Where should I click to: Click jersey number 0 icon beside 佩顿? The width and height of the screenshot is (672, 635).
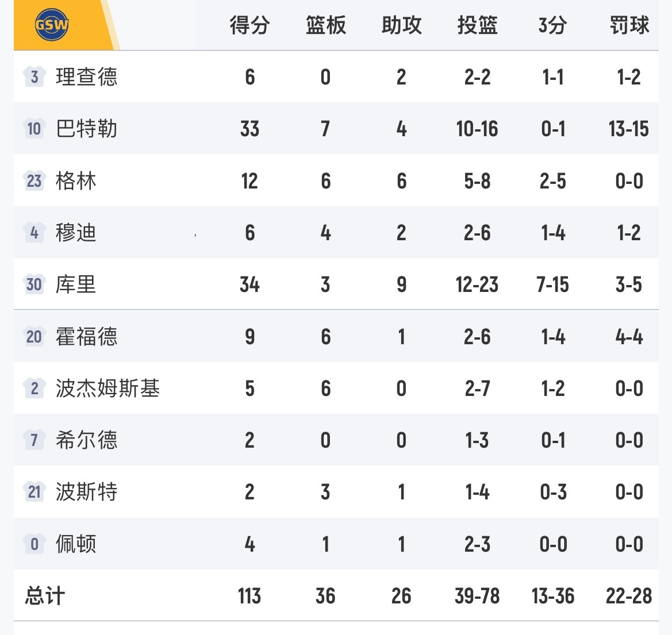click(x=34, y=544)
